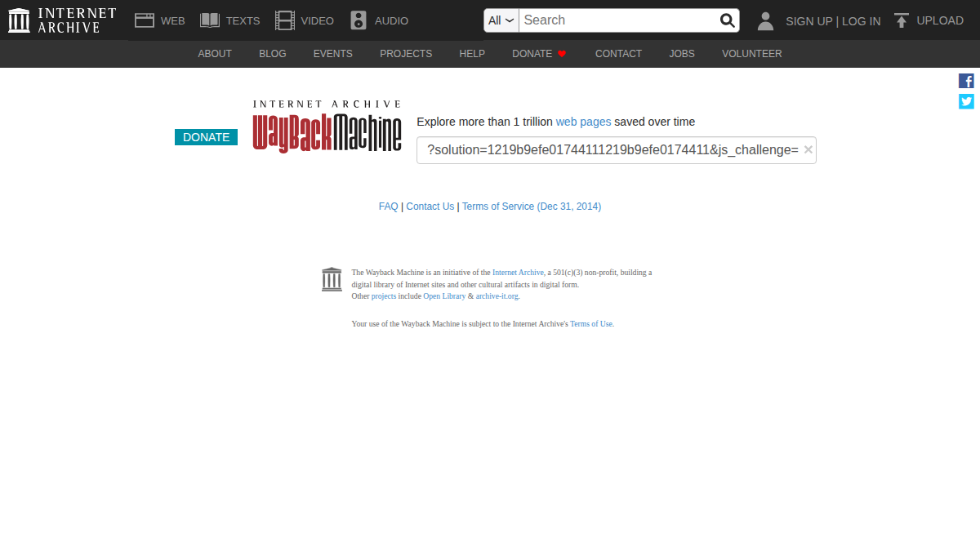The height and width of the screenshot is (551, 980).
Task: Open the About menu item
Action: 215,54
